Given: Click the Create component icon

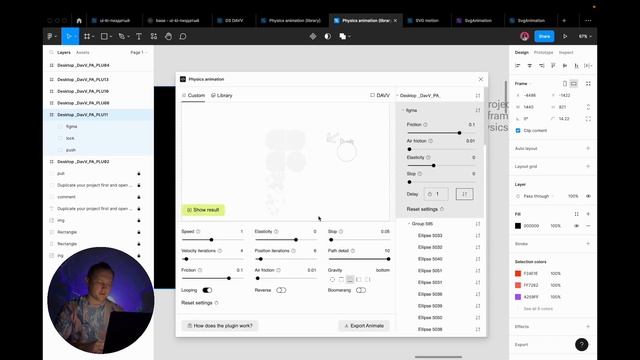Looking at the screenshot, I should [313, 36].
